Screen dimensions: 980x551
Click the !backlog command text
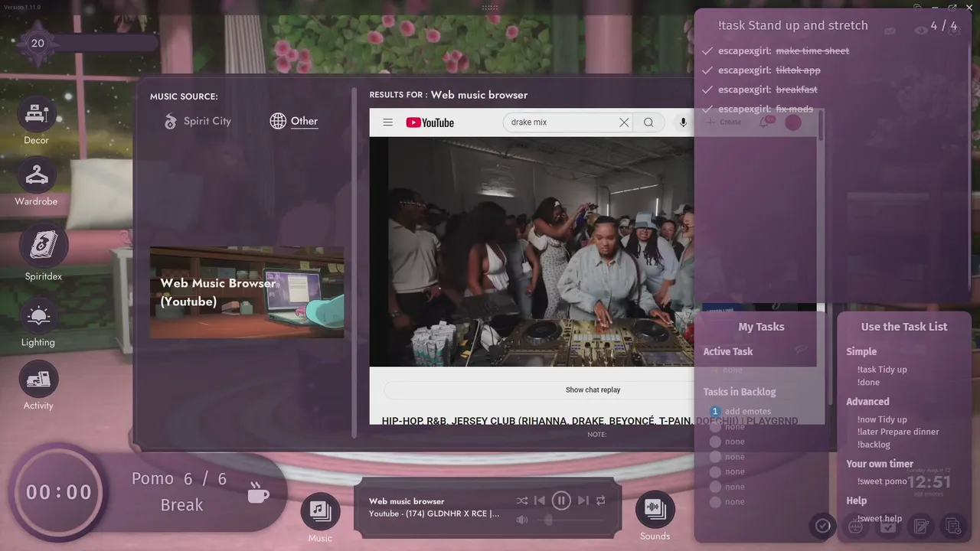tap(874, 445)
